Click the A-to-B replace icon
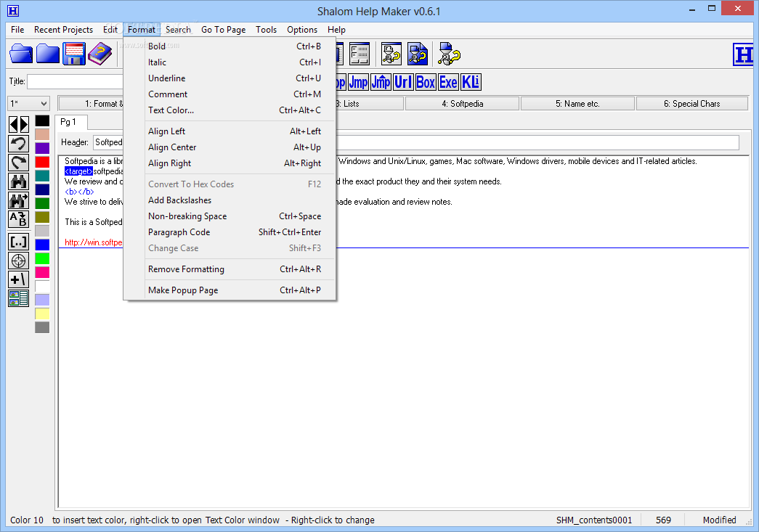Image resolution: width=759 pixels, height=532 pixels. tap(18, 219)
